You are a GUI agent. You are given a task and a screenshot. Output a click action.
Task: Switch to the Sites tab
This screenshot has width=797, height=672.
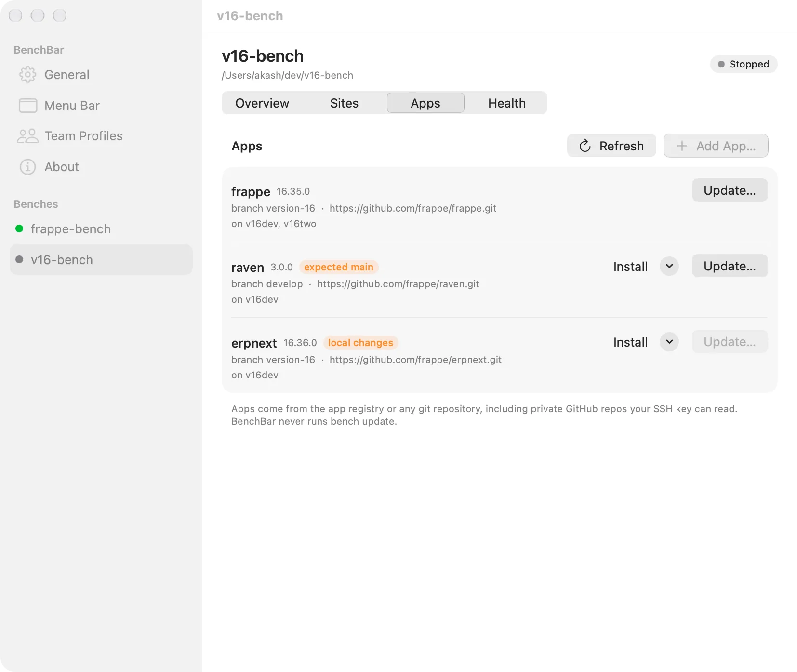click(x=344, y=103)
